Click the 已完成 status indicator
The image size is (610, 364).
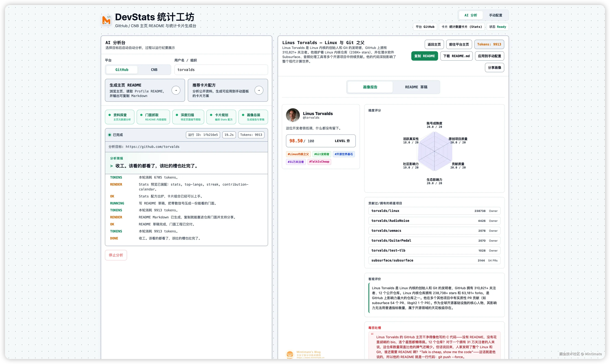(115, 135)
